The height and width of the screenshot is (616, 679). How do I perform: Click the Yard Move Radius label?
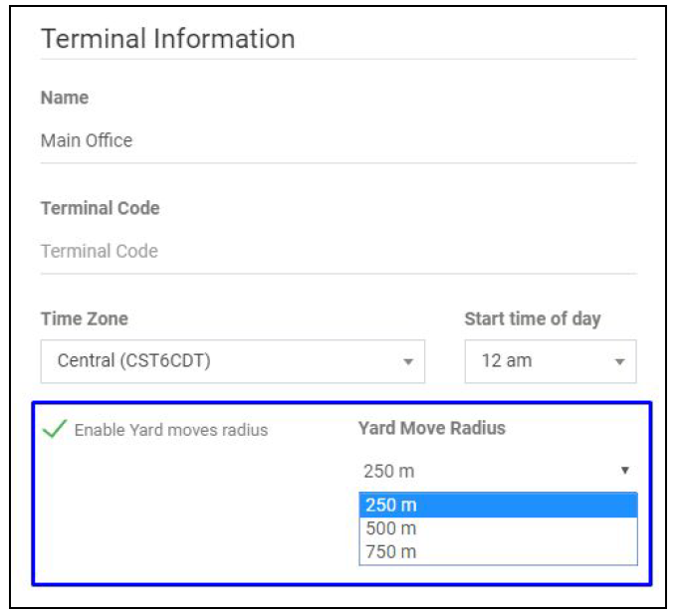pyautogui.click(x=431, y=428)
